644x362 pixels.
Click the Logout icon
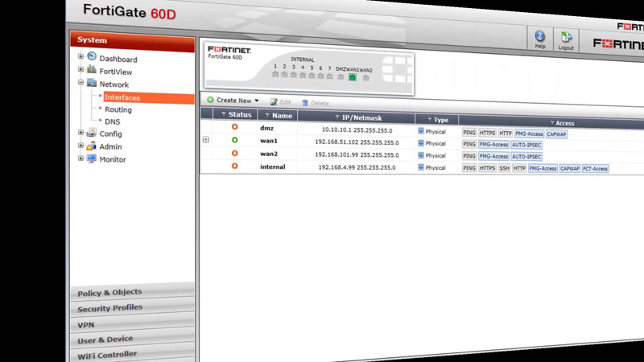click(x=566, y=37)
